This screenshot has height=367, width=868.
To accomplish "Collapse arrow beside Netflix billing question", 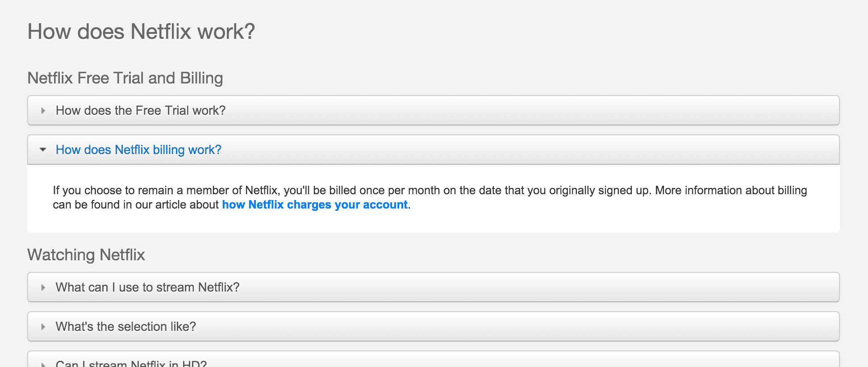I will point(43,150).
